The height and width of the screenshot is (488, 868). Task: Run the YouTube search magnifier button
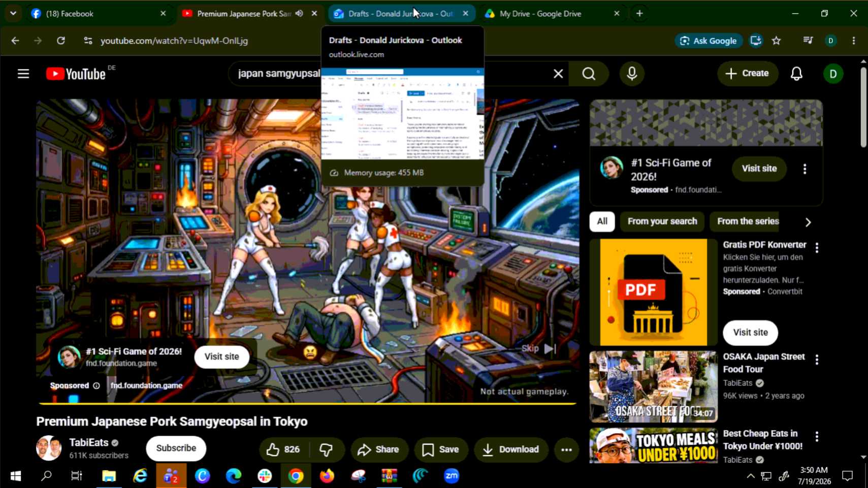tap(589, 74)
